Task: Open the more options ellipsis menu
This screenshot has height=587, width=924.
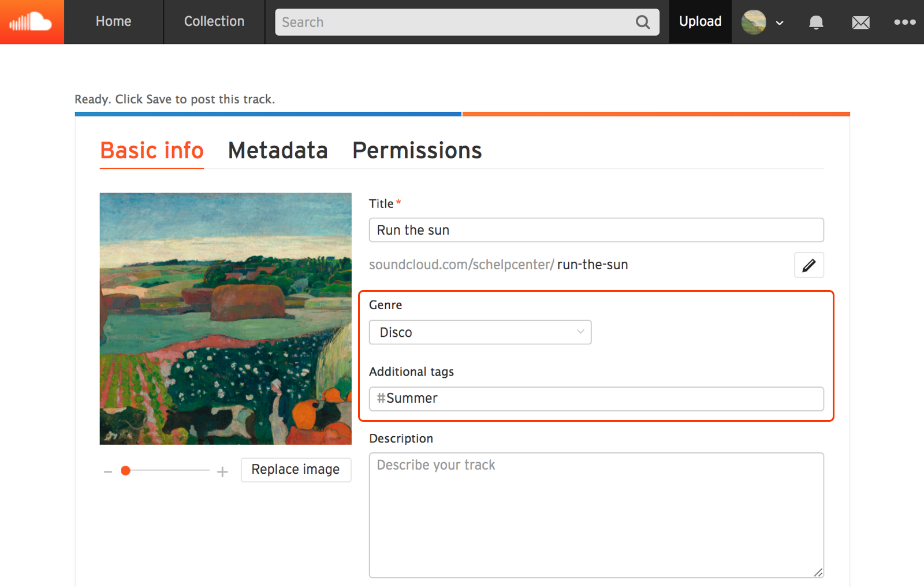Action: [904, 22]
